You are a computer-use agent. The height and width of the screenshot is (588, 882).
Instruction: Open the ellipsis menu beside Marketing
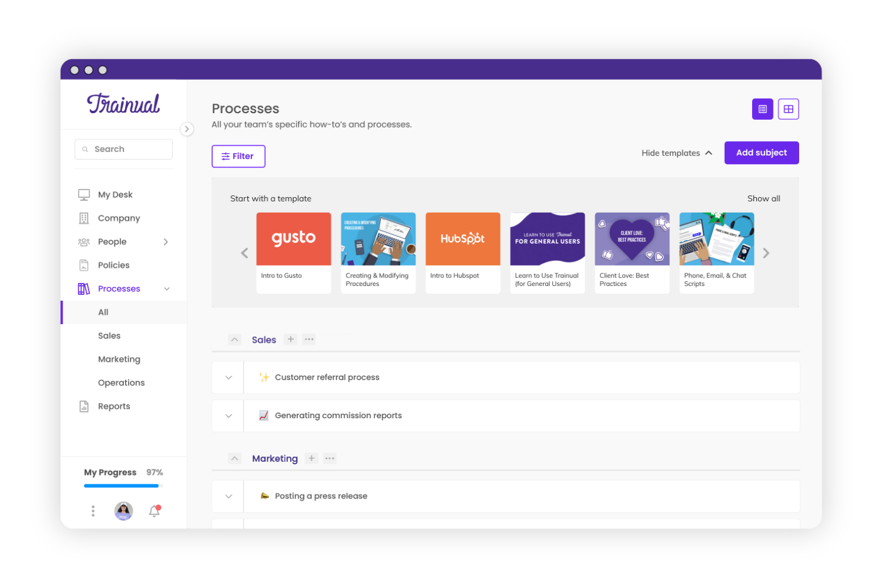pos(330,458)
